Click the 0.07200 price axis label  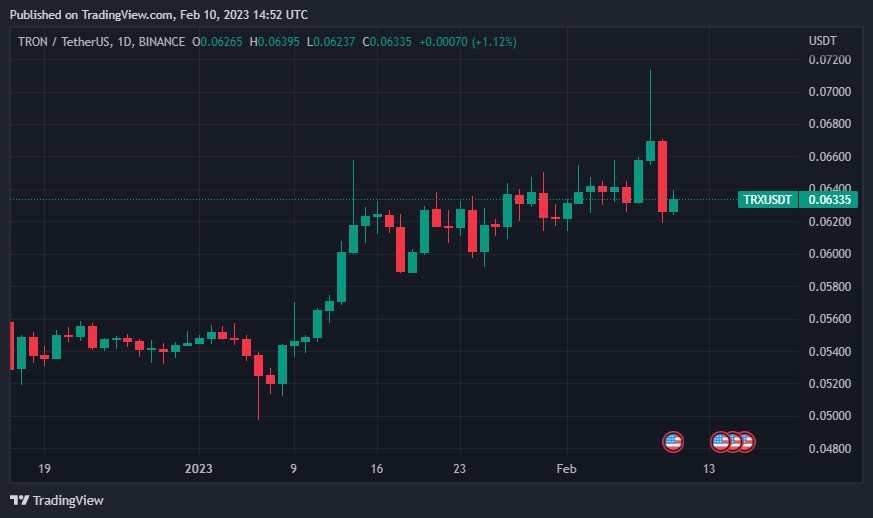click(x=830, y=60)
